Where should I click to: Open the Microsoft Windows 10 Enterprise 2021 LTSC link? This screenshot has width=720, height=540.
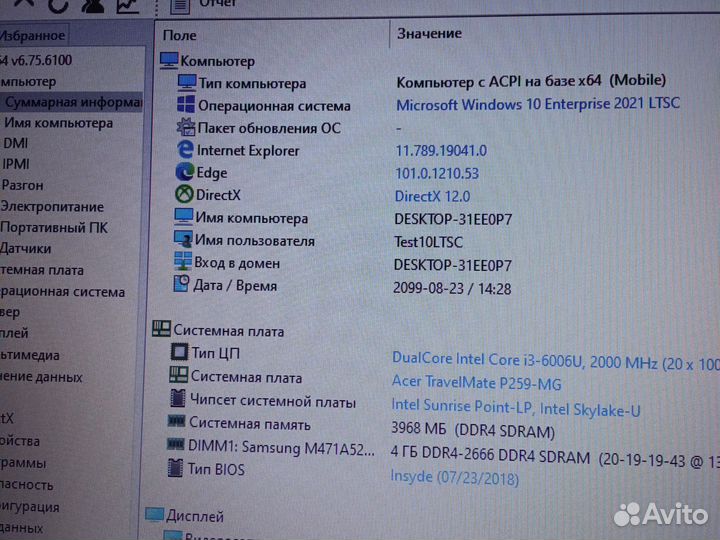pyautogui.click(x=538, y=104)
